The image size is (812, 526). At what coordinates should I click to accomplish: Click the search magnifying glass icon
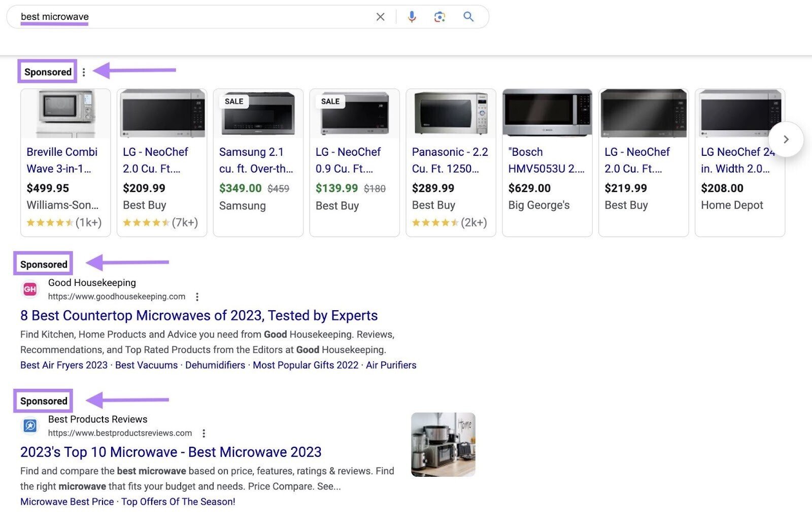click(468, 16)
